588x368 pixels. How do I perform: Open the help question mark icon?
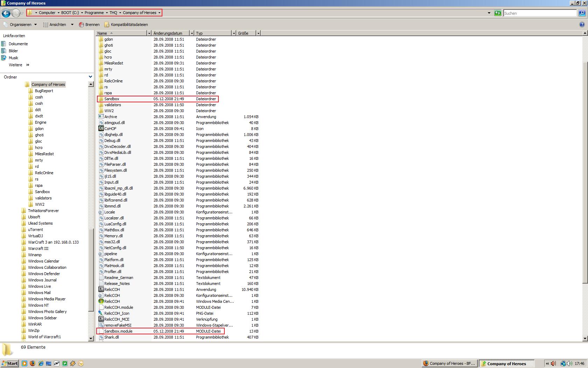[x=582, y=25]
